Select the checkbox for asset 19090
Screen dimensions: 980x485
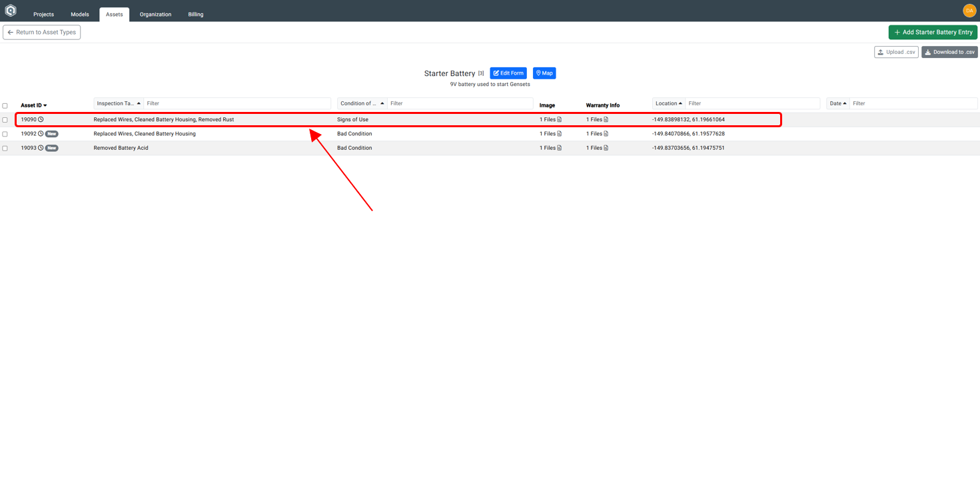(5, 120)
